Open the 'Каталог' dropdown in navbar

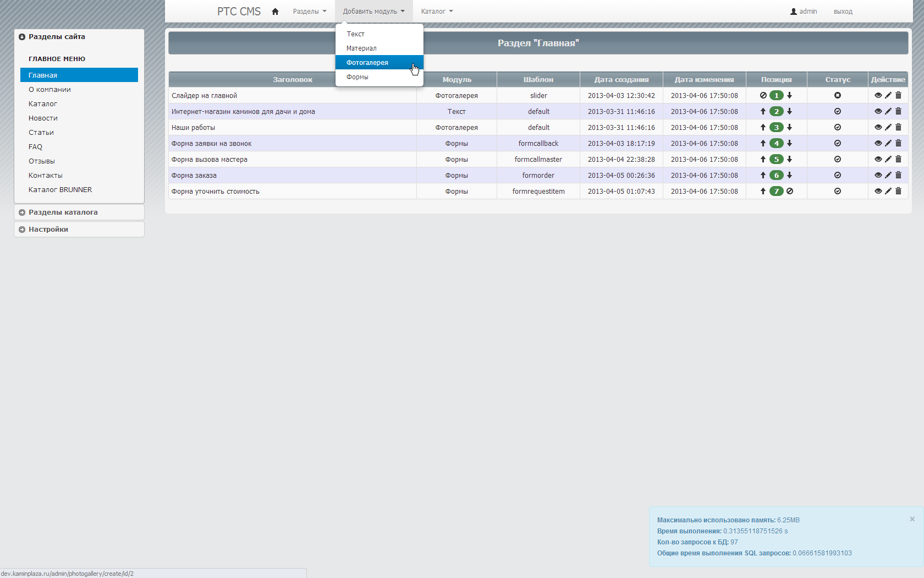pos(437,12)
